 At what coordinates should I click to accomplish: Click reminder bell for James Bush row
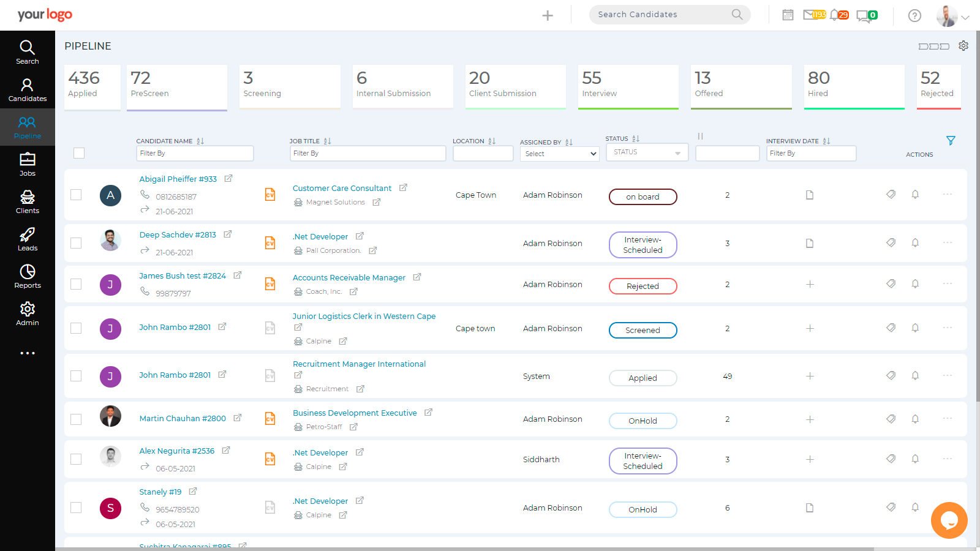click(x=915, y=283)
